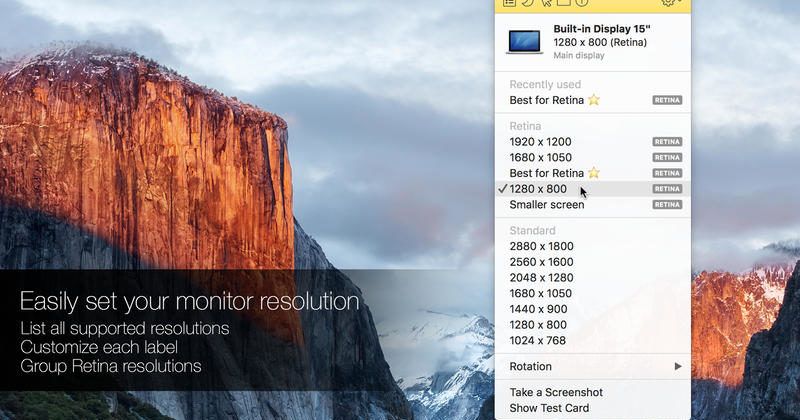Choose 1280 x 800 in the Standard group

[x=593, y=325]
